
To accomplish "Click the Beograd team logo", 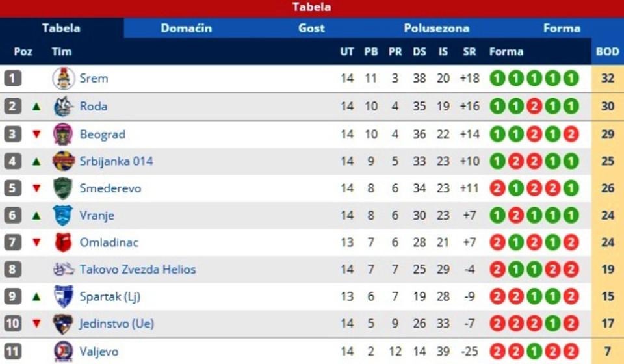I will tap(63, 135).
